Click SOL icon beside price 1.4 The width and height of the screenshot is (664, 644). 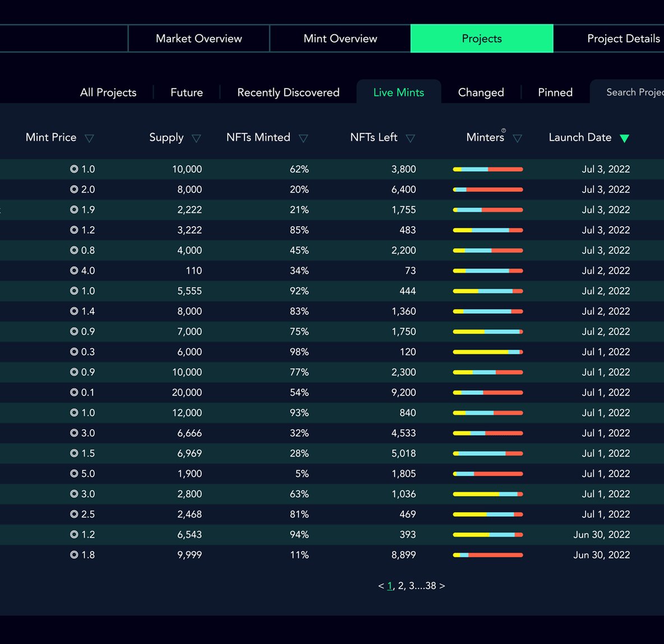tap(74, 311)
